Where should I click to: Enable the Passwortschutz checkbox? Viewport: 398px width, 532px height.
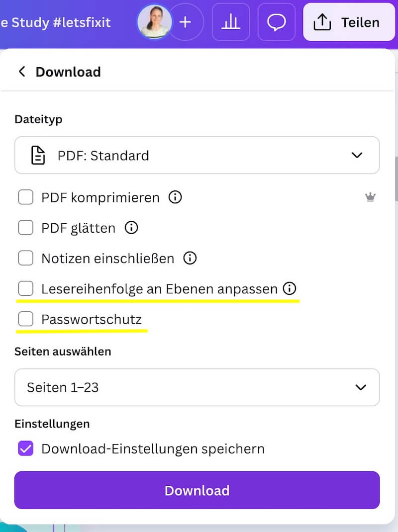pos(26,319)
